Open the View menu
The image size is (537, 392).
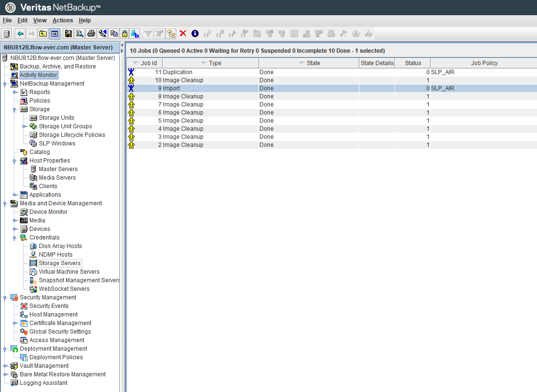(x=40, y=20)
